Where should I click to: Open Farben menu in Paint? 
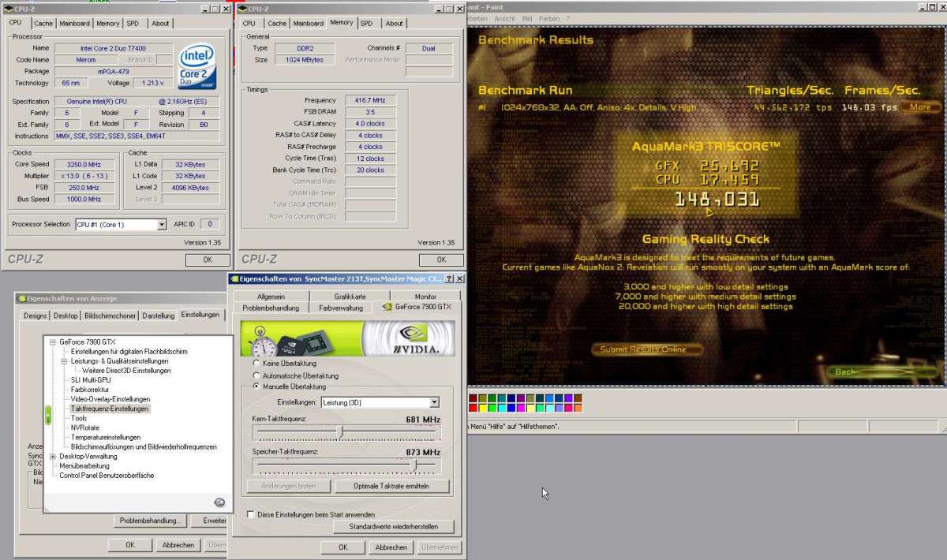pyautogui.click(x=548, y=18)
